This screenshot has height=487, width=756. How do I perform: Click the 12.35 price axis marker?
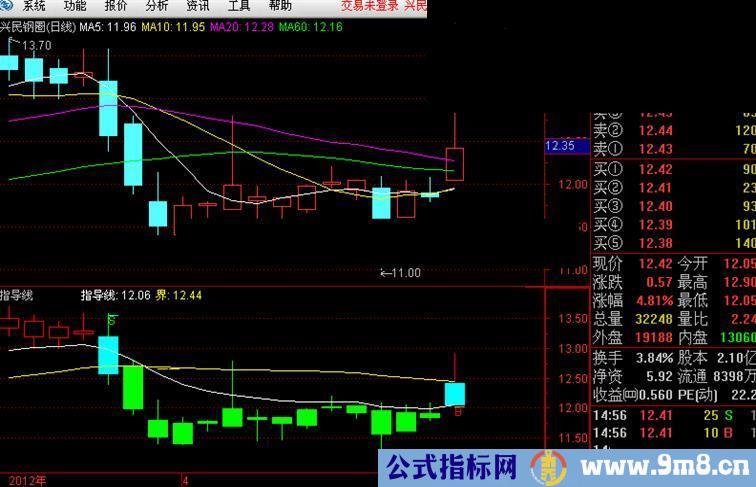point(560,146)
